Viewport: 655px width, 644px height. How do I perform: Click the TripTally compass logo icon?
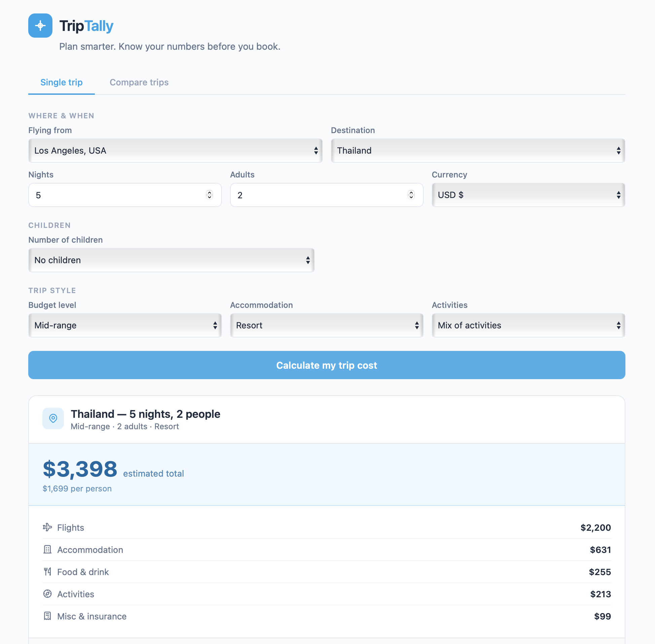coord(40,26)
